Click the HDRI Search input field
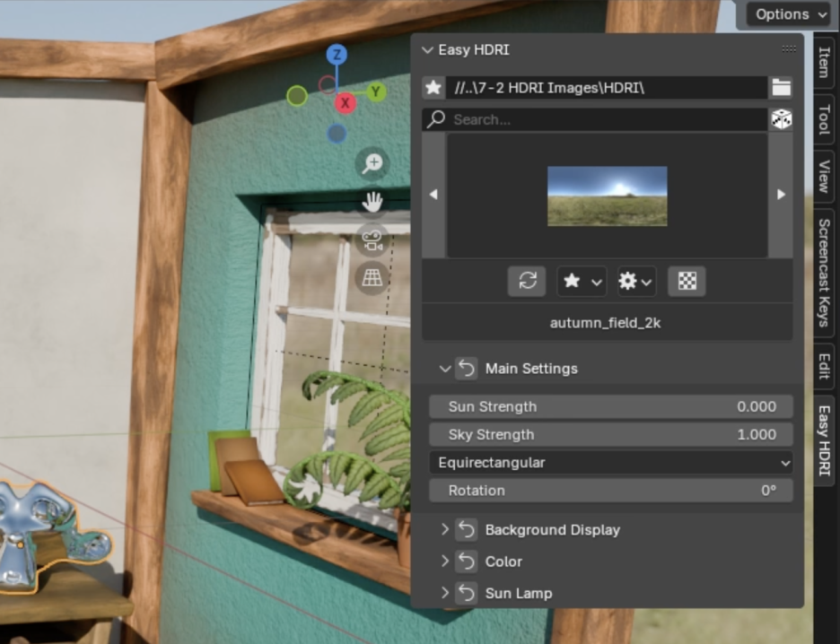840x644 pixels. 595,118
